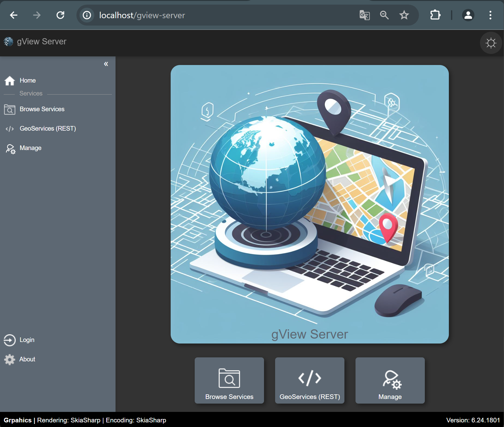Click the Home house icon in sidebar
Screen dimensions: 504x427
[x=10, y=80]
